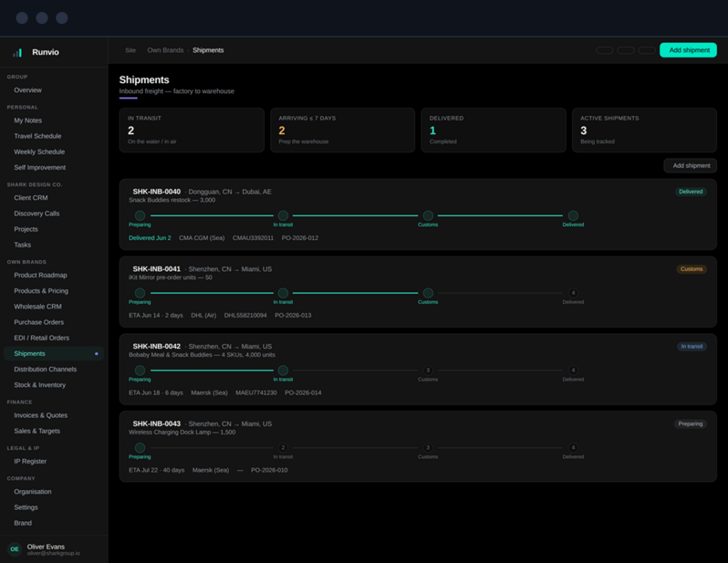Open the OE user avatar
This screenshot has width=728, height=563.
point(14,549)
